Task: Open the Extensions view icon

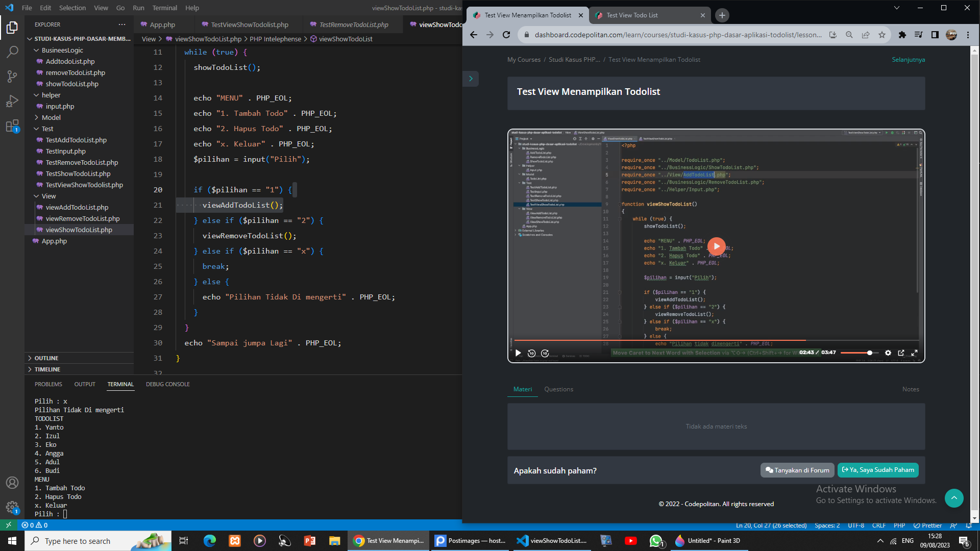Action: pyautogui.click(x=12, y=126)
